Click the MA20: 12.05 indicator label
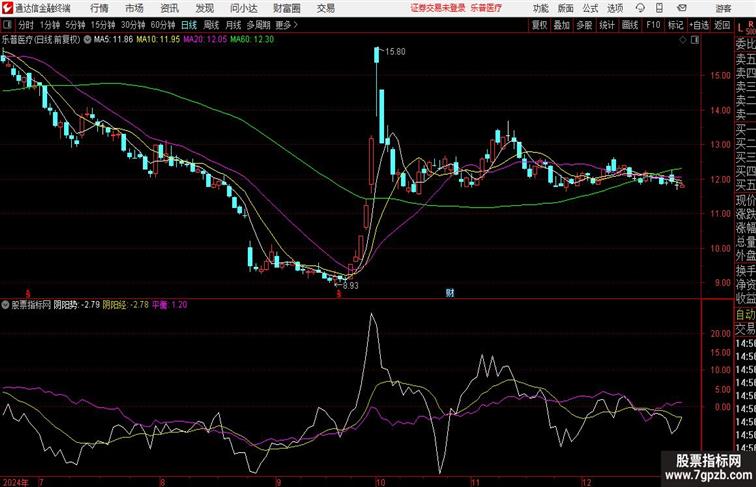 [x=205, y=40]
